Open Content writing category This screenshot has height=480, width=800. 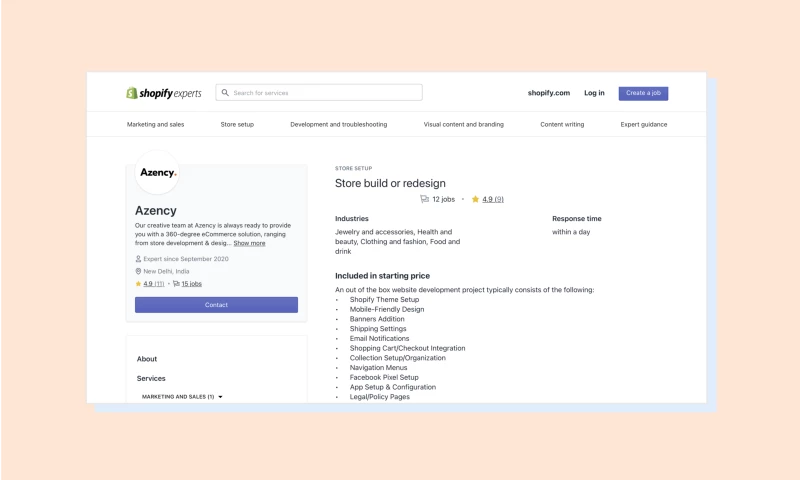click(562, 124)
